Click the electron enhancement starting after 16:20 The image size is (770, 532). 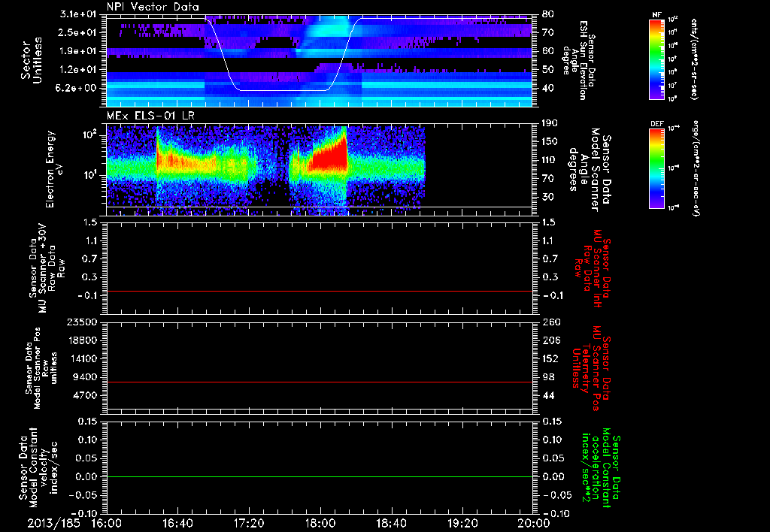[186, 159]
